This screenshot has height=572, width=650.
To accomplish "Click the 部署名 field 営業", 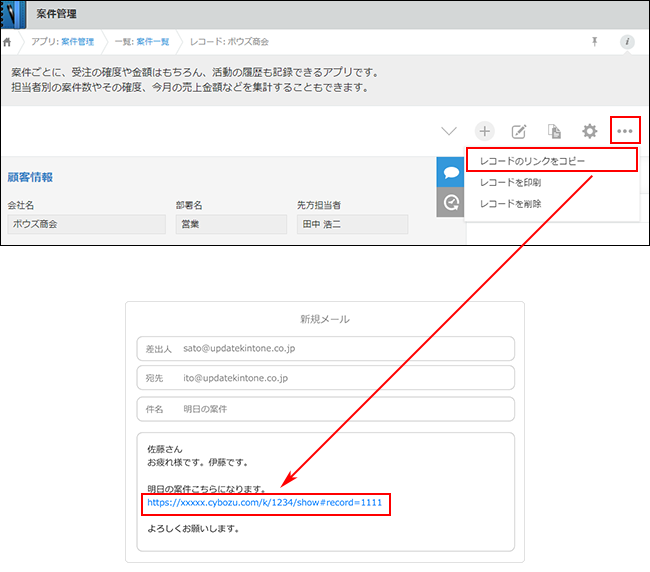I will click(x=231, y=224).
